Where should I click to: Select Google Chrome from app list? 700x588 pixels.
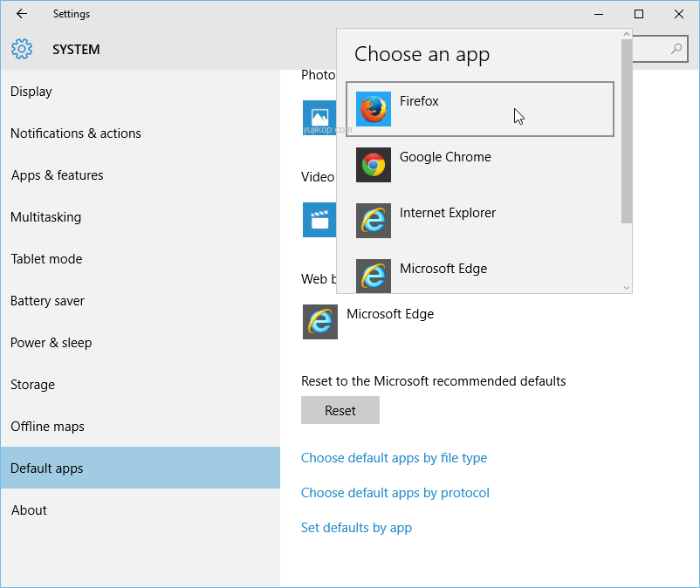pyautogui.click(x=480, y=165)
